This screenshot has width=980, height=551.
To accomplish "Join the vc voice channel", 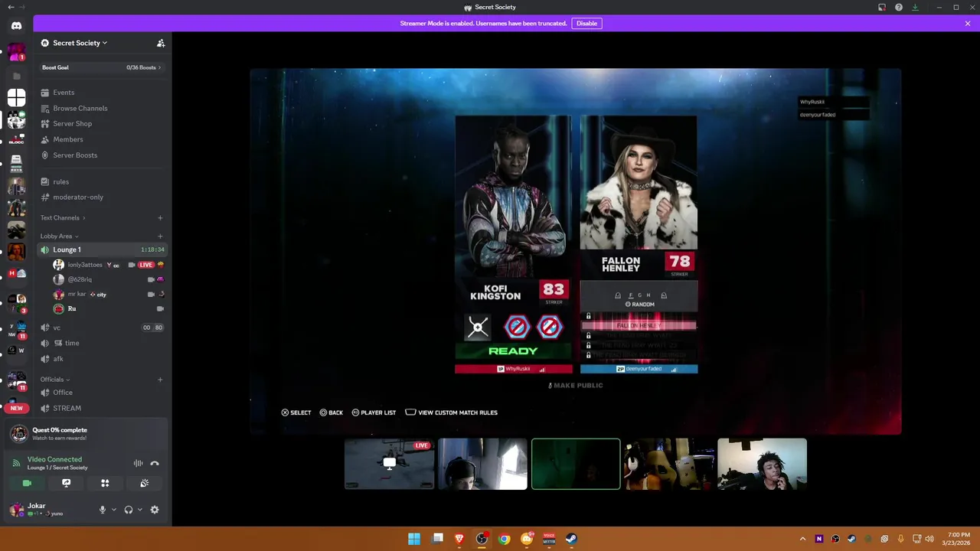I will pyautogui.click(x=103, y=328).
